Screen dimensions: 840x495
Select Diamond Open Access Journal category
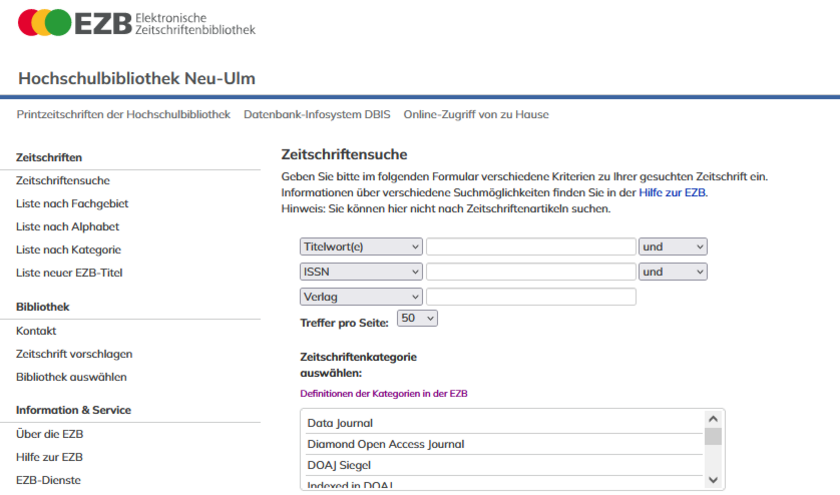504,444
